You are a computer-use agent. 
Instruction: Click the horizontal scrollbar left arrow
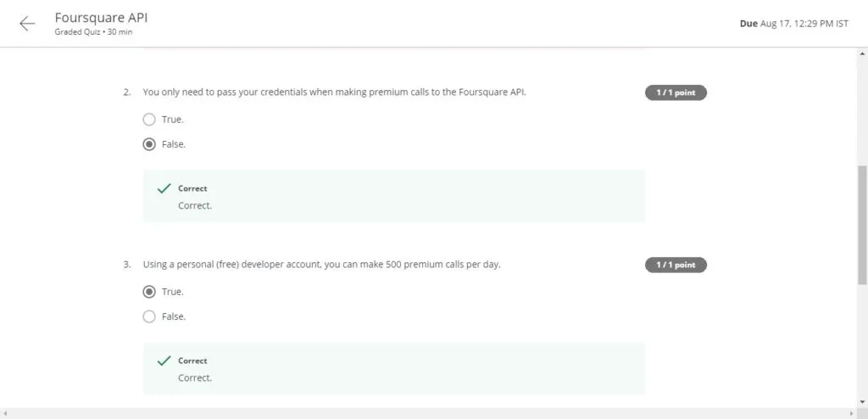[7, 413]
